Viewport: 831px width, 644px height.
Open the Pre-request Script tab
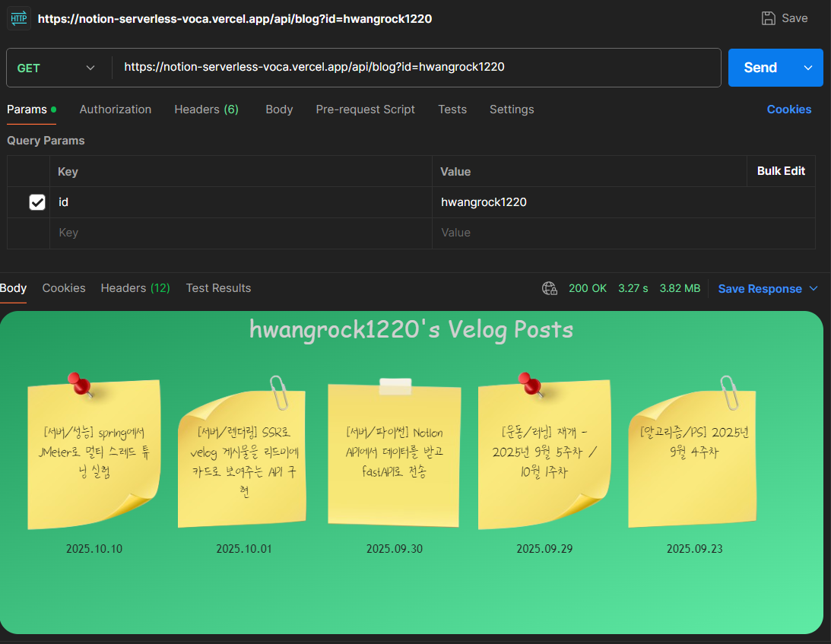click(365, 109)
